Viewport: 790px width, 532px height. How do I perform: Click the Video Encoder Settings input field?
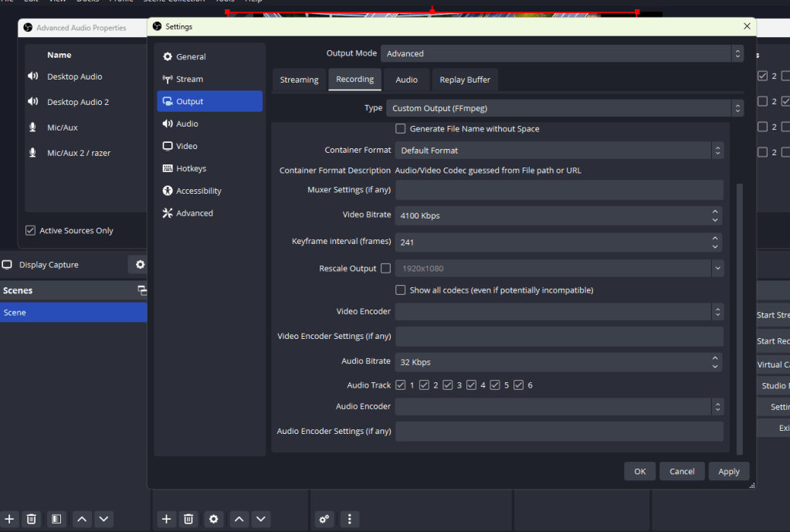click(559, 336)
